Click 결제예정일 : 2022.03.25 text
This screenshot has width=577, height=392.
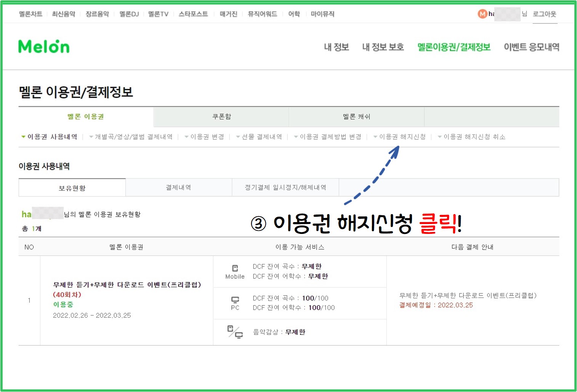436,305
